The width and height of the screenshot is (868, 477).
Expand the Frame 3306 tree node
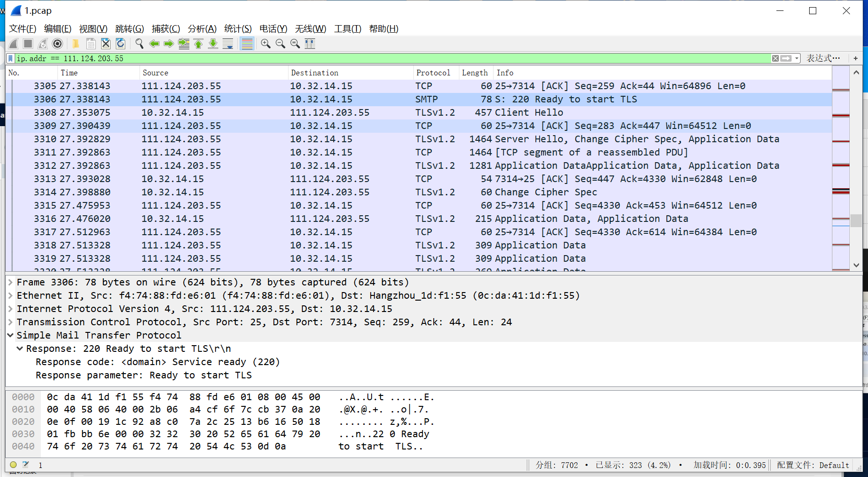[10, 282]
